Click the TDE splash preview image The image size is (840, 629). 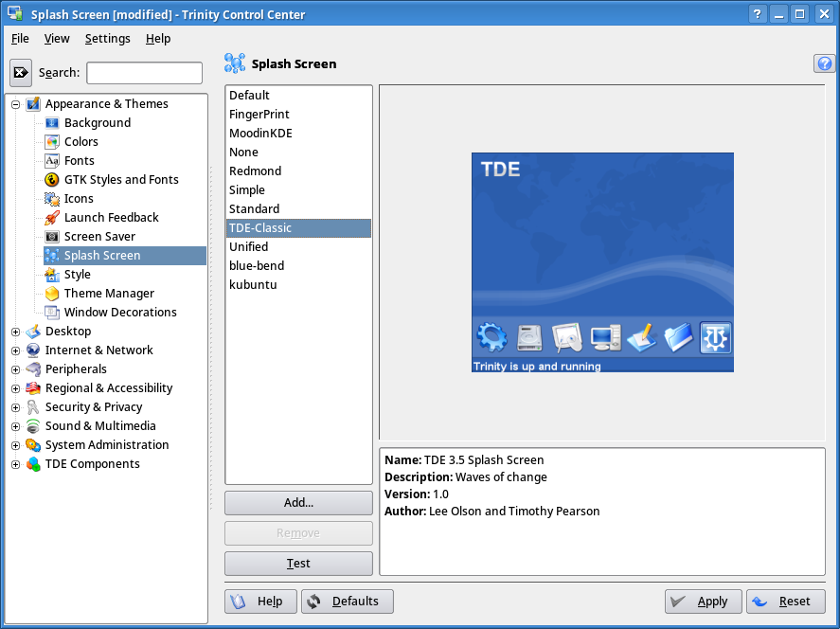pos(602,262)
